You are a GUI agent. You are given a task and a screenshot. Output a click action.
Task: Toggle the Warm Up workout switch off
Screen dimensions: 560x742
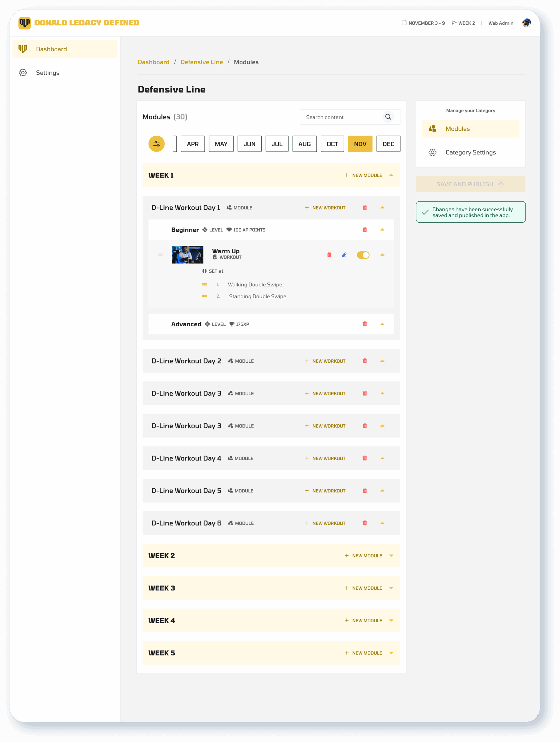tap(363, 255)
